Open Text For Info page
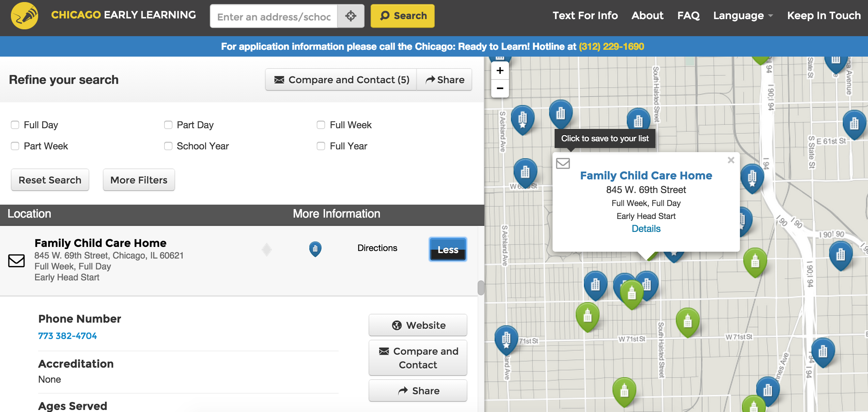The image size is (868, 412). pos(585,15)
